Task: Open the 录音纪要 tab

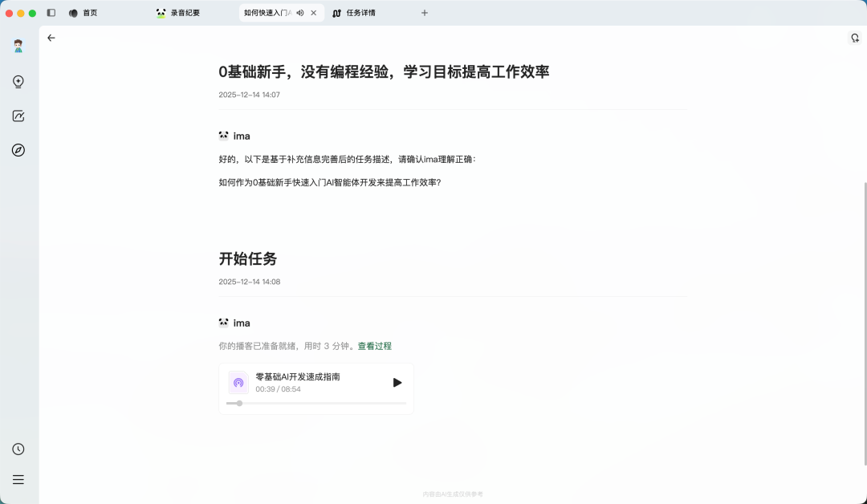Action: (177, 12)
